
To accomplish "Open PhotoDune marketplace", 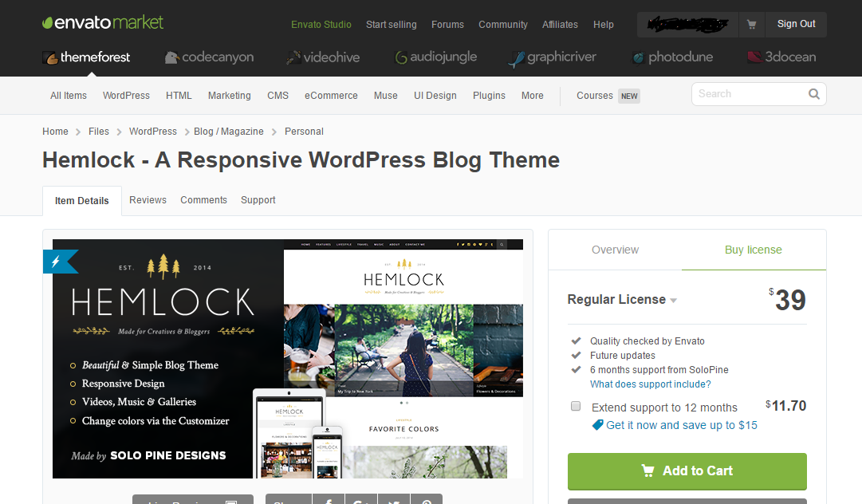I will coord(671,57).
